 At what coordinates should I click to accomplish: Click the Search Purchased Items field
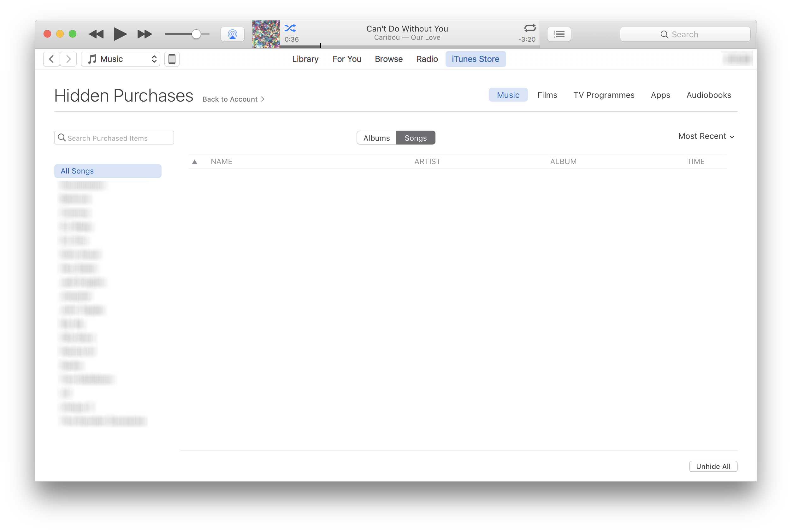pos(114,138)
